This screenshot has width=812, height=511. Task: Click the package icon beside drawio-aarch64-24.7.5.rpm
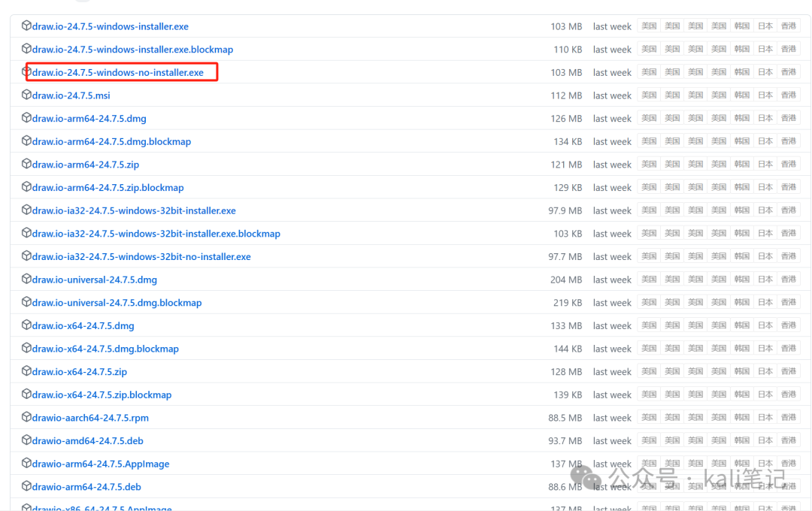pyautogui.click(x=26, y=417)
